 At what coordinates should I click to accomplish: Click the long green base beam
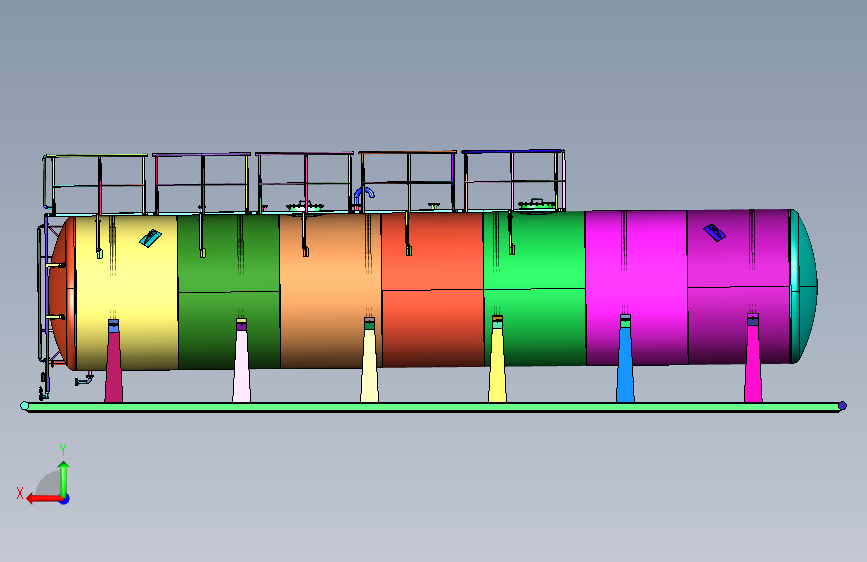[x=433, y=407]
